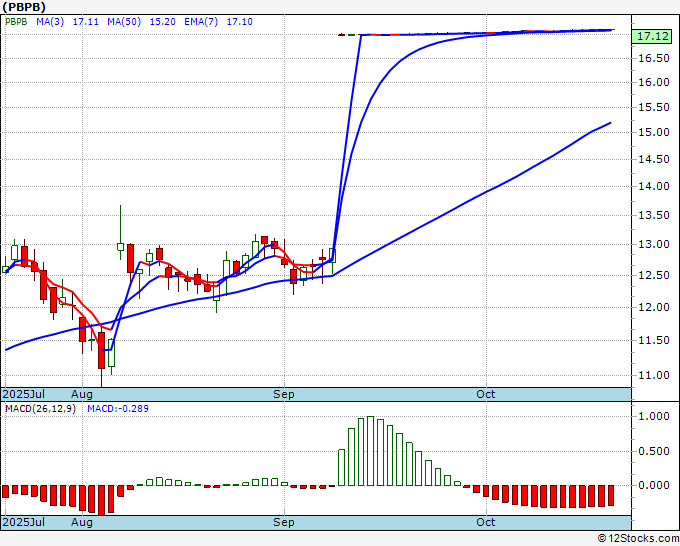Click the 12.50 price axis label

coord(654,276)
